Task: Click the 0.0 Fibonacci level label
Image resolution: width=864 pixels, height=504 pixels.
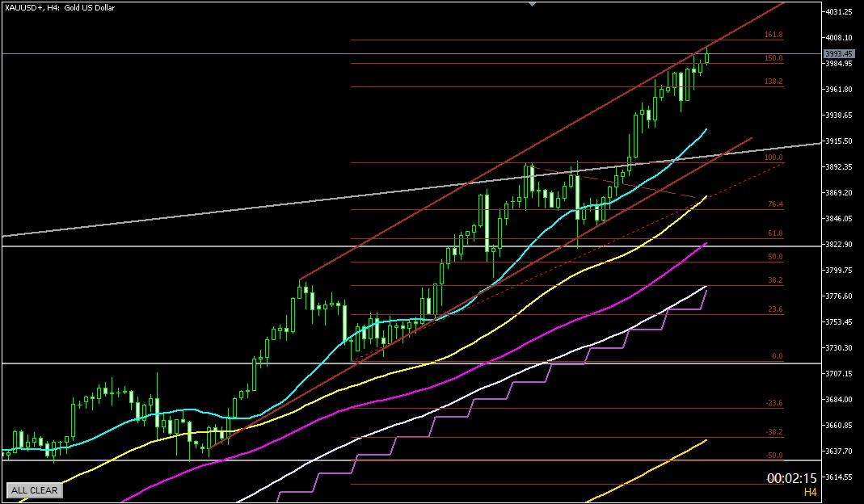Action: (778, 356)
